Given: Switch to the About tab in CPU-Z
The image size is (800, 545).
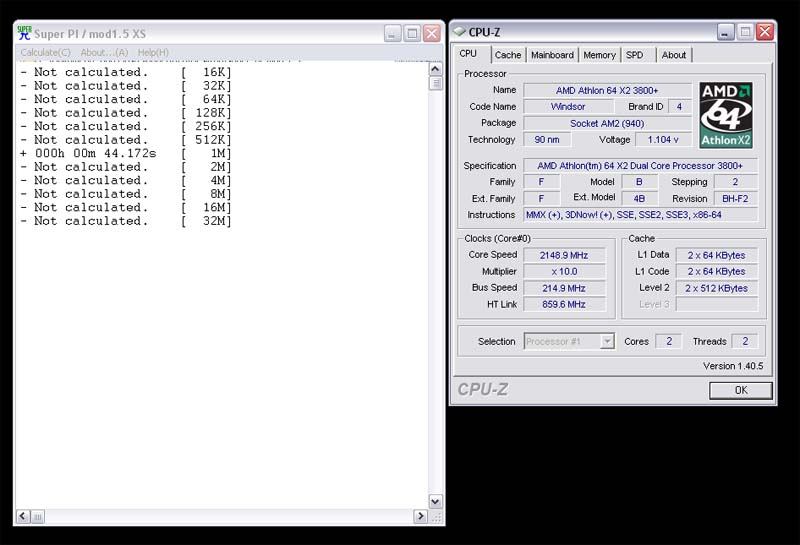Looking at the screenshot, I should pyautogui.click(x=673, y=55).
